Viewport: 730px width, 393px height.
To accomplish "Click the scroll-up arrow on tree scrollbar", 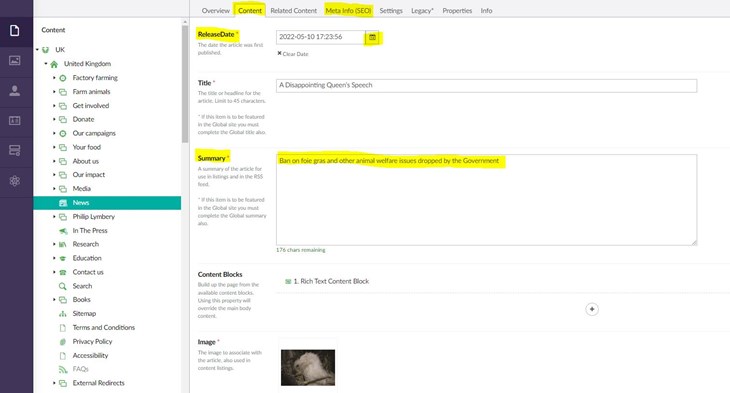I will coord(185,21).
